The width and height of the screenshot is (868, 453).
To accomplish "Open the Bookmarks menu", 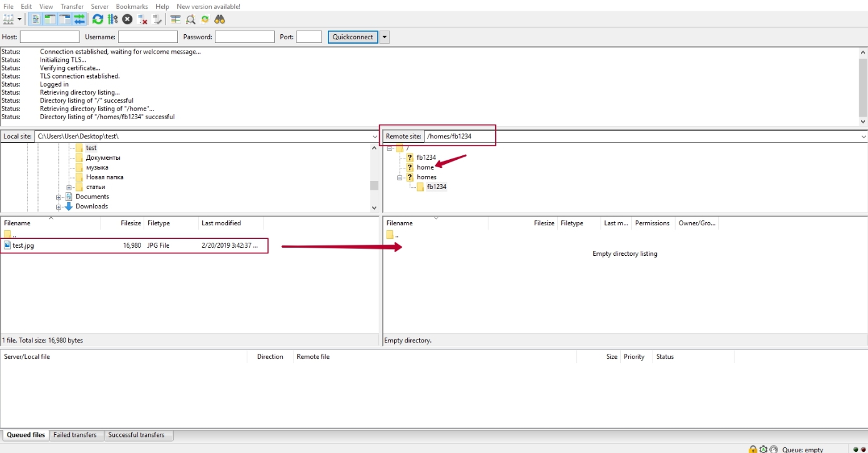I will pyautogui.click(x=132, y=6).
